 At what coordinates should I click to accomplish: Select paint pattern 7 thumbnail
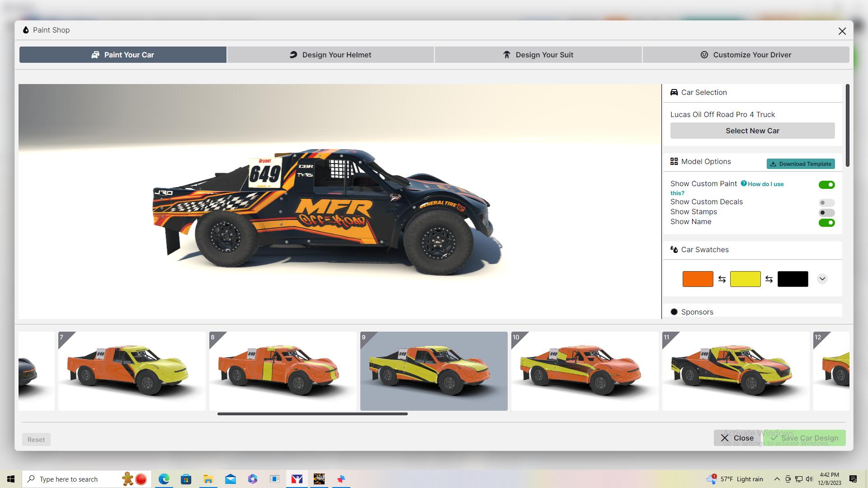[x=132, y=371]
